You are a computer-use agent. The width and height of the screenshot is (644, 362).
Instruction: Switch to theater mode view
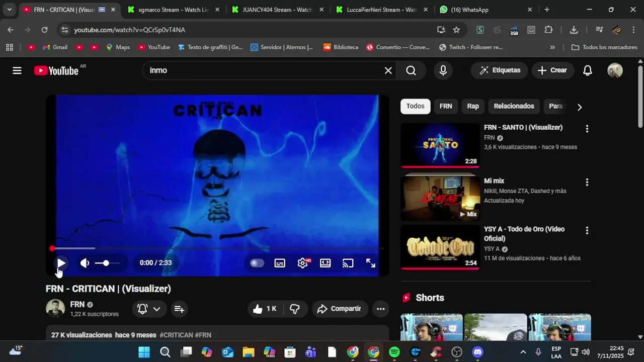[326, 263]
